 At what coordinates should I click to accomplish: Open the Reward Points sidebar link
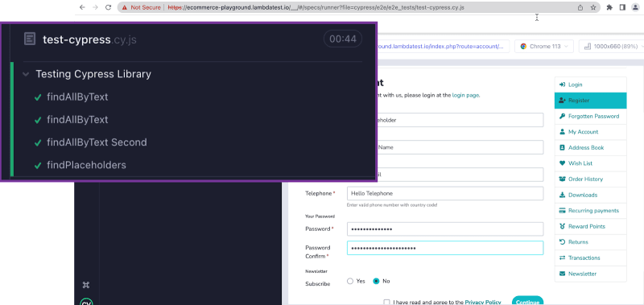click(x=590, y=226)
